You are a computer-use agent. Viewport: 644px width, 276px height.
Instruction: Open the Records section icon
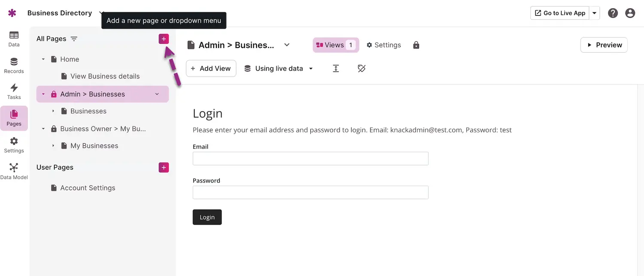pyautogui.click(x=14, y=65)
